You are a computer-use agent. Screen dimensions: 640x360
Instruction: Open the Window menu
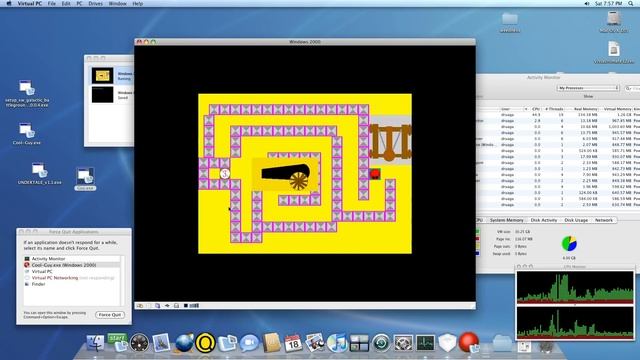(x=118, y=3)
